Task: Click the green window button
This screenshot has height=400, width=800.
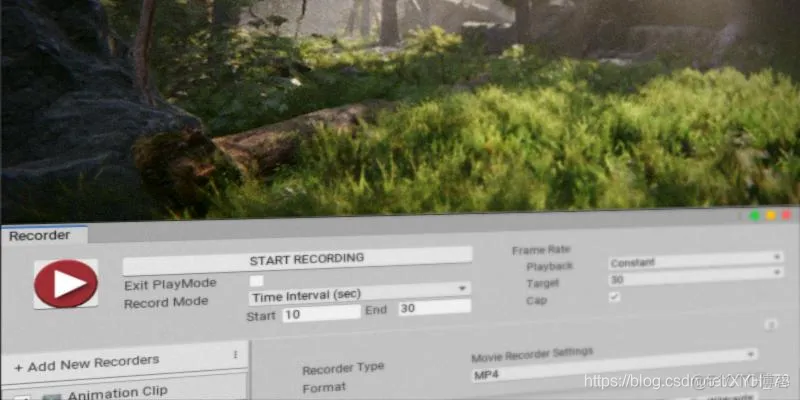Action: 754,216
